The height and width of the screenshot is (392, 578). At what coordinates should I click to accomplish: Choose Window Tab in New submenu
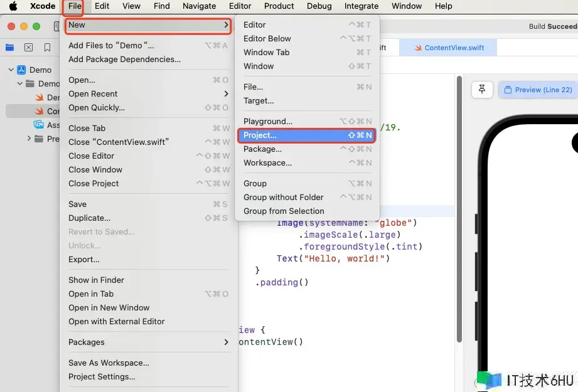[x=307, y=52]
